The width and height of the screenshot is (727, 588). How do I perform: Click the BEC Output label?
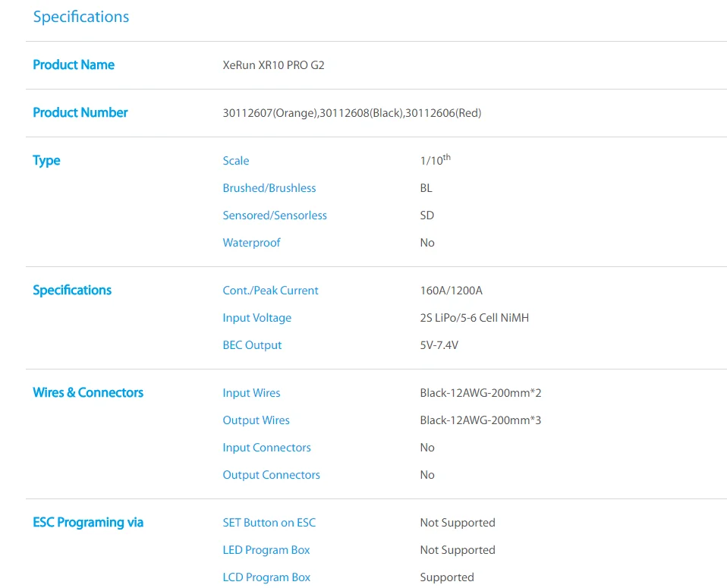pos(252,345)
